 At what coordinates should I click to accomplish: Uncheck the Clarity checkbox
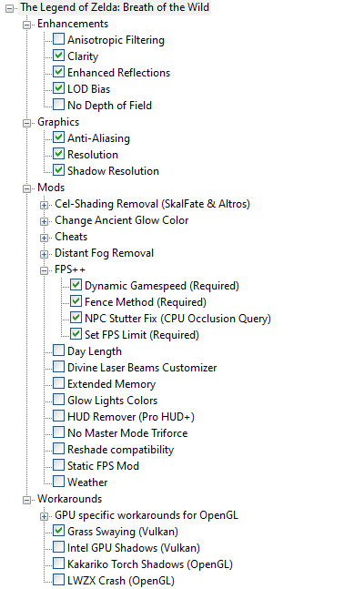58,56
